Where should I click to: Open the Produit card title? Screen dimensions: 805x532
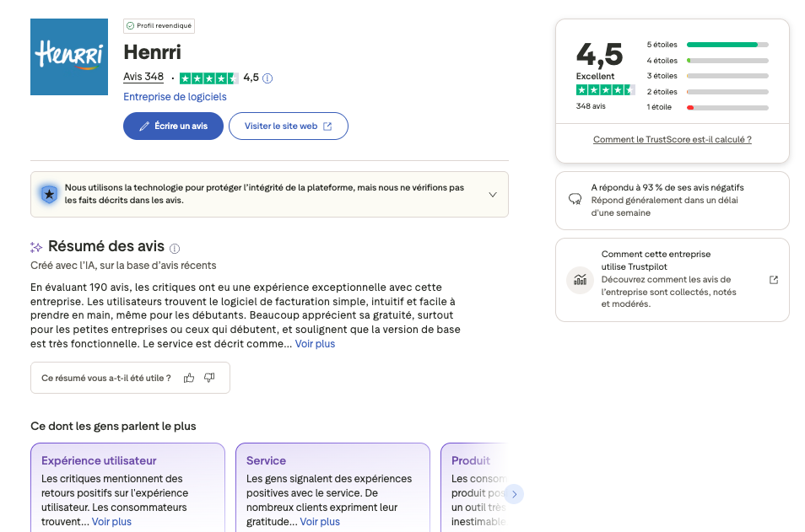pyautogui.click(x=471, y=460)
